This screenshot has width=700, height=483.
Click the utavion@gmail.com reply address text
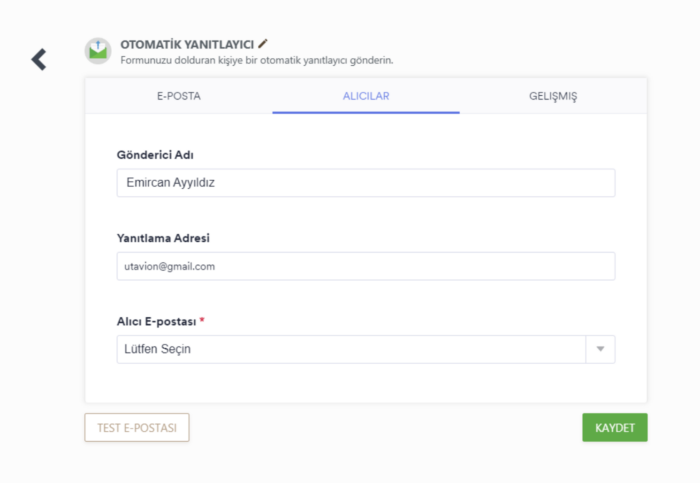(x=169, y=266)
